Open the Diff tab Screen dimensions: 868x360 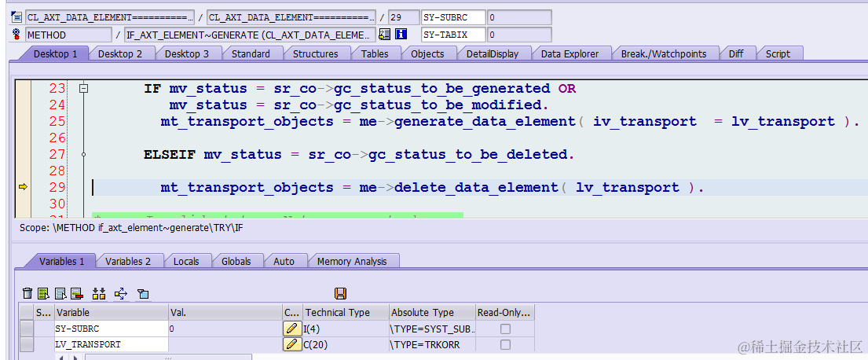click(x=736, y=53)
